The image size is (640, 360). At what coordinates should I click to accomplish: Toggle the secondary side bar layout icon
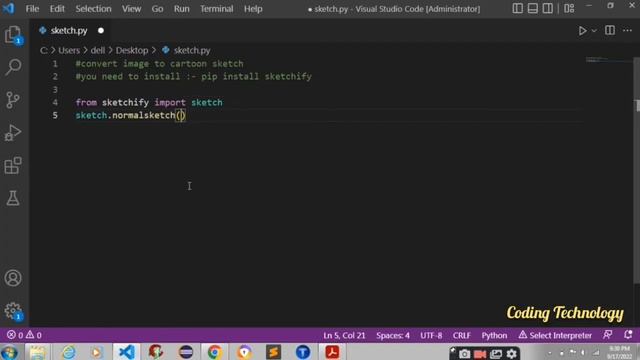click(548, 9)
